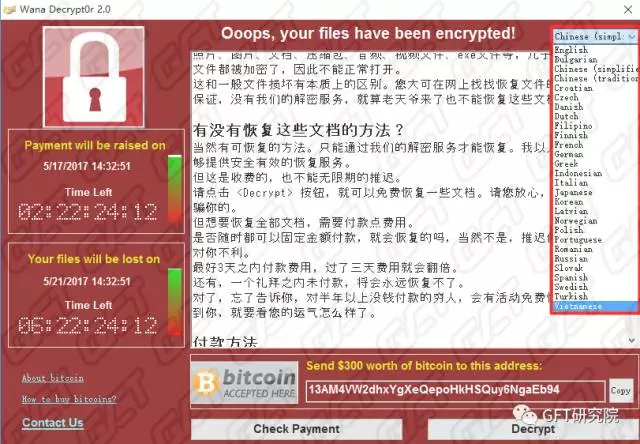Click the payment raise countdown progress bar
This screenshot has height=444, width=640.
(175, 188)
